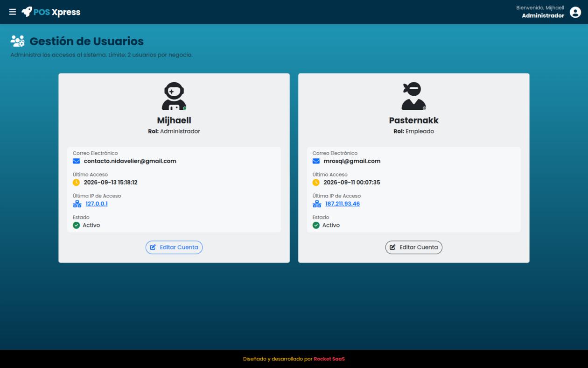The image size is (588, 368).
Task: Click the envelope icon beside mrosql@gmail.com
Action: (x=316, y=161)
